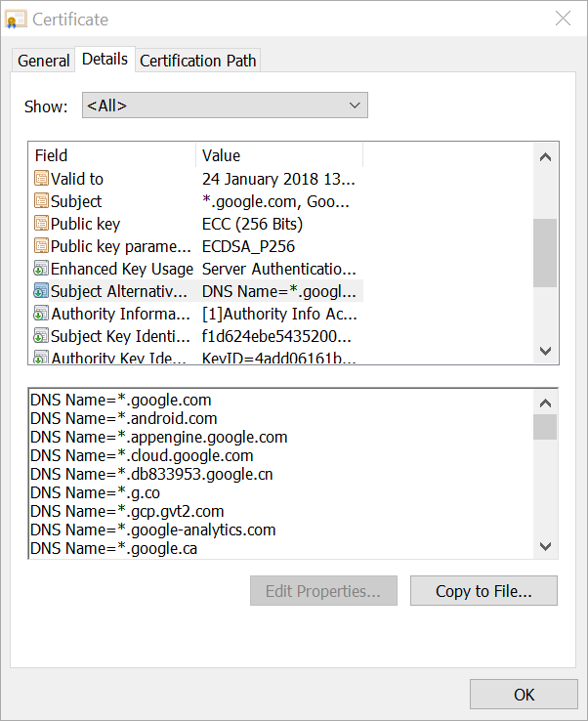Click the Public key field icon

(x=41, y=224)
